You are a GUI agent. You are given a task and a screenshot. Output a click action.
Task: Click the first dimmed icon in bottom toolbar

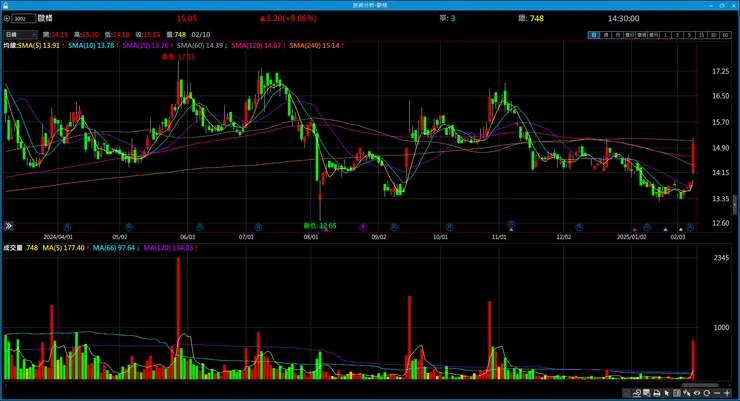click(627, 393)
